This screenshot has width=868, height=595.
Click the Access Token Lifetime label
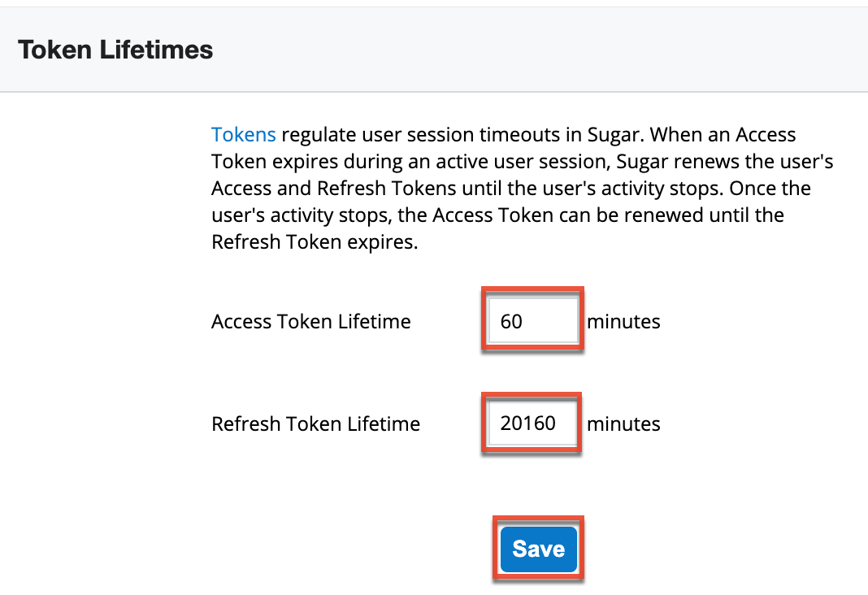point(310,321)
